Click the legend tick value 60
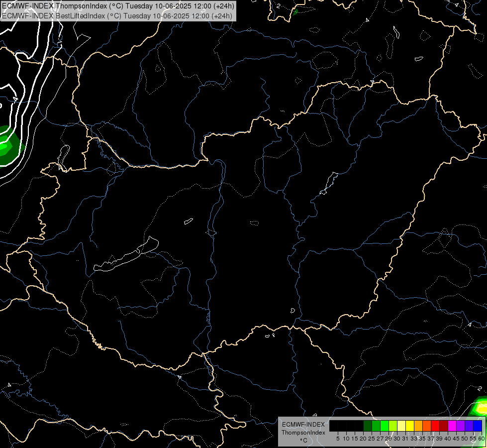Viewport: 487px width, 448px height. (482, 439)
